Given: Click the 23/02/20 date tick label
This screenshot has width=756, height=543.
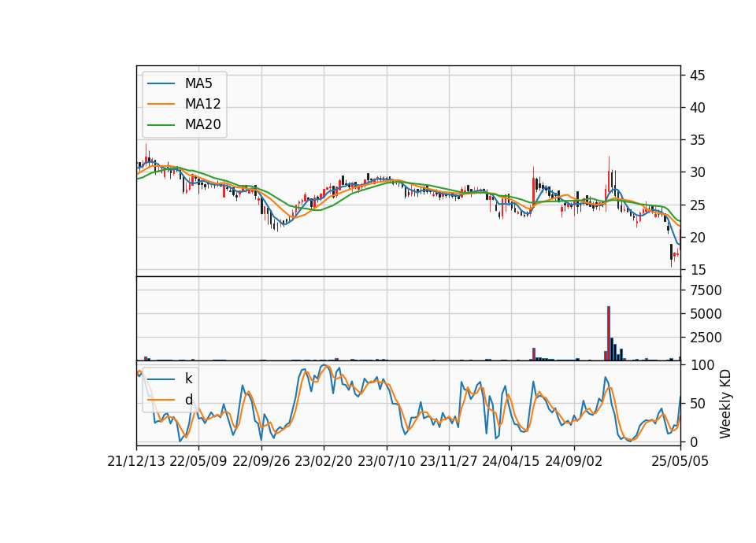Looking at the screenshot, I should pyautogui.click(x=324, y=461).
